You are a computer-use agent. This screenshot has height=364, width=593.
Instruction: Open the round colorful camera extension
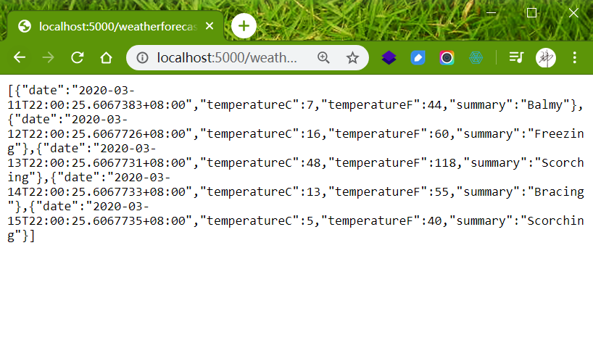[x=447, y=58]
